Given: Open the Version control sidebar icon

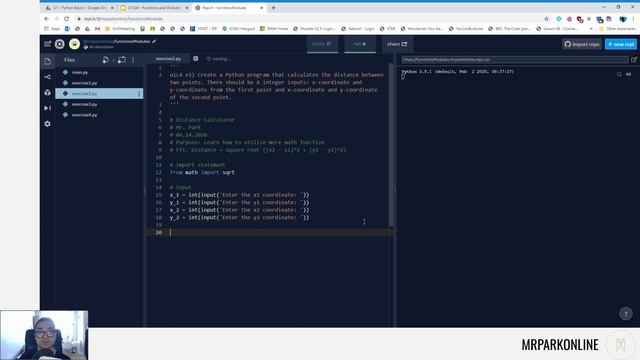Looking at the screenshot, I should pyautogui.click(x=47, y=77).
